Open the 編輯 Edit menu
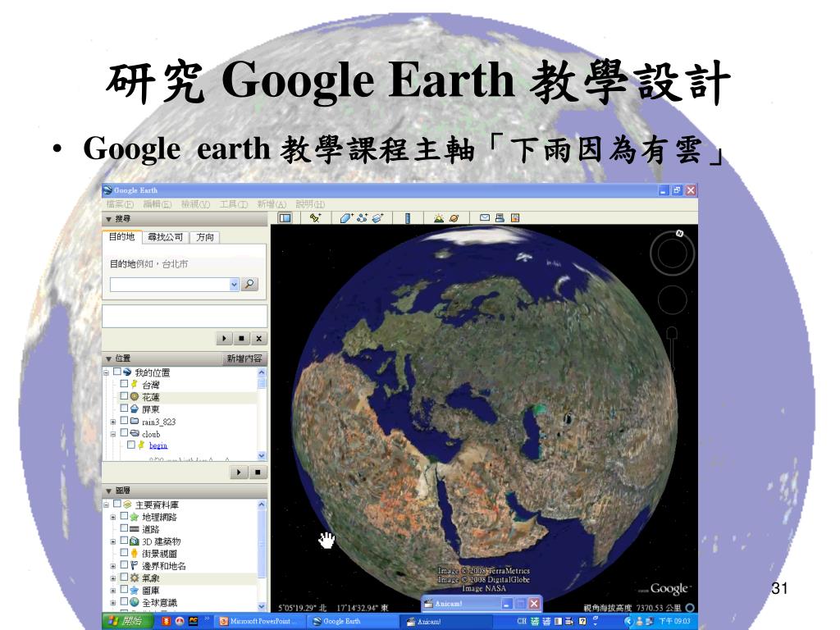 pyautogui.click(x=157, y=204)
